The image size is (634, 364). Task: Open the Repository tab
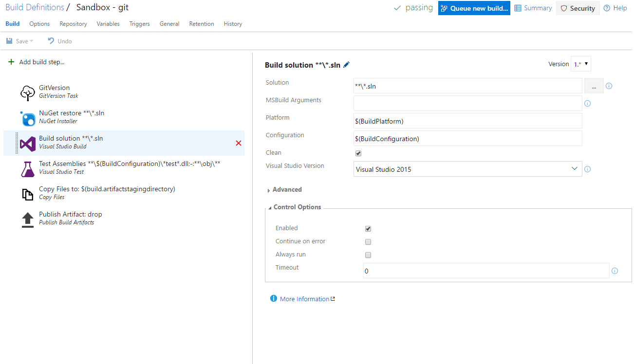click(x=73, y=23)
